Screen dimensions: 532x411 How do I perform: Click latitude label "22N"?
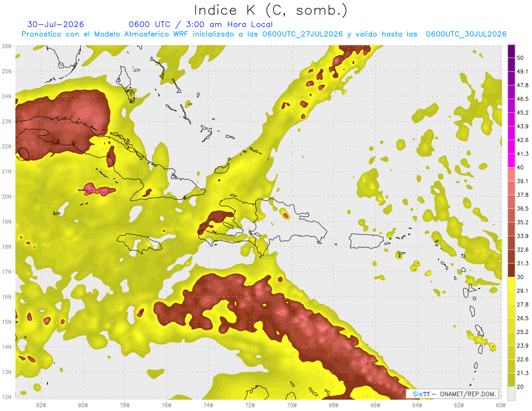(x=7, y=146)
